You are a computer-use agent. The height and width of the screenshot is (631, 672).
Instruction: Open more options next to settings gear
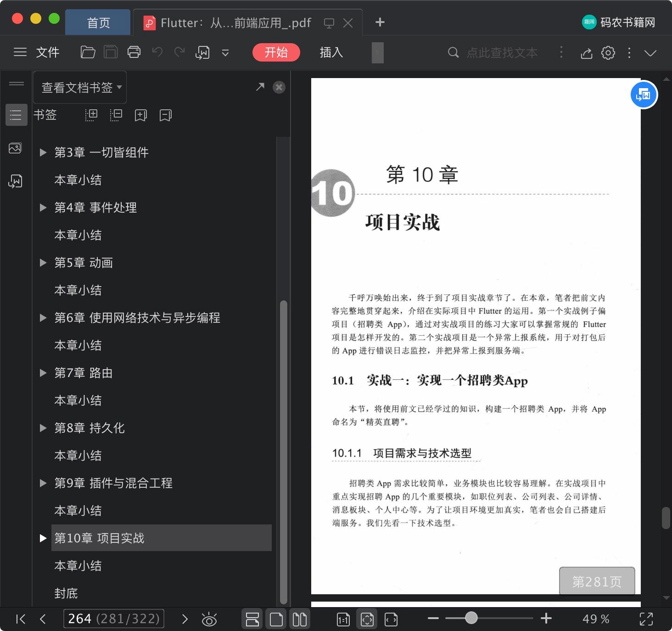(x=629, y=53)
